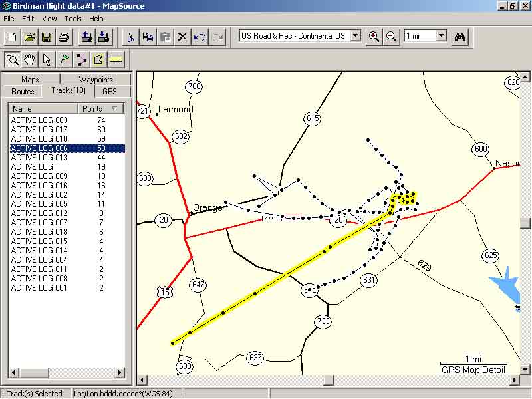The height and width of the screenshot is (399, 532).
Task: Select the Route tool
Action: click(82, 60)
